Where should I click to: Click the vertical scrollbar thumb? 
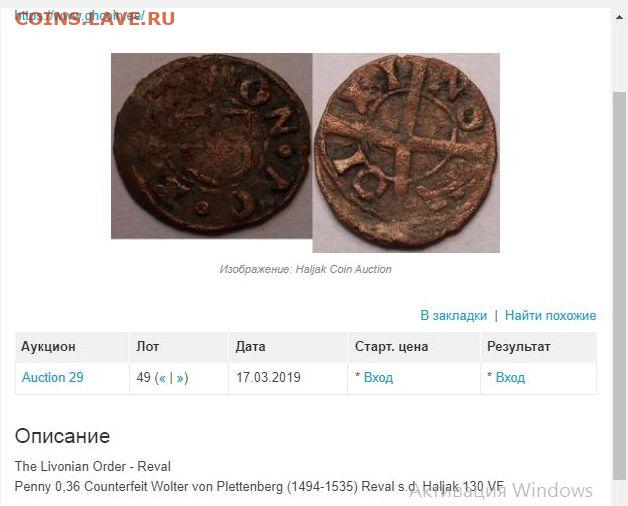click(x=620, y=286)
